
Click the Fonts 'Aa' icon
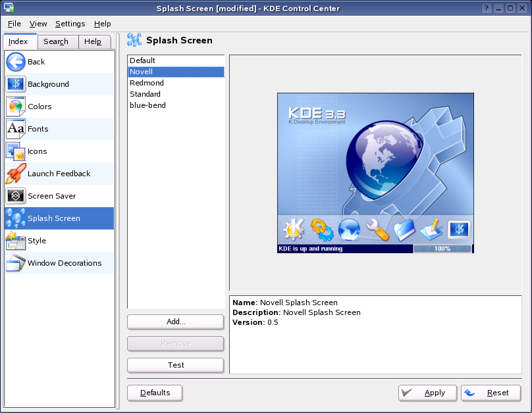tap(16, 129)
